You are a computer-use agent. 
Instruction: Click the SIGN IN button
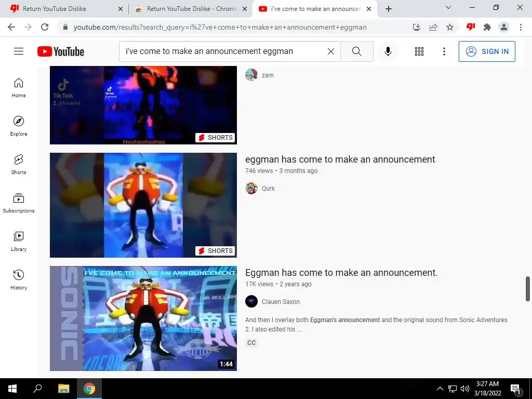point(487,51)
